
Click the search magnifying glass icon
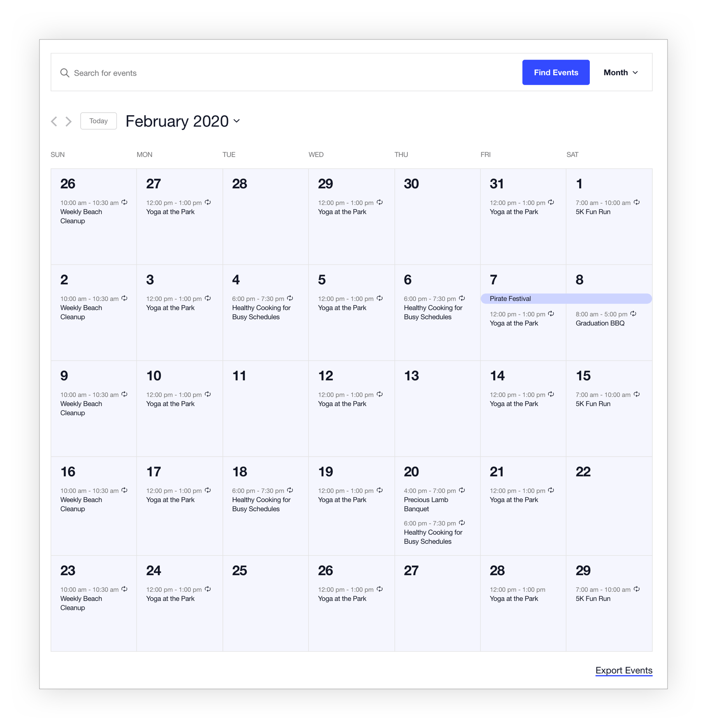coord(65,73)
